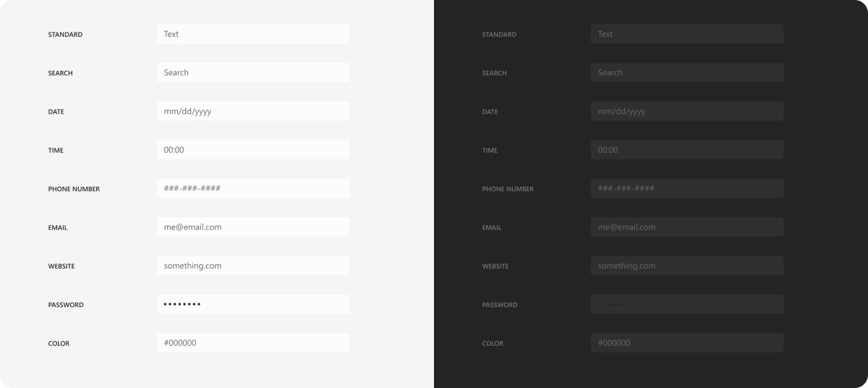Focus the light theme Phone Number field
This screenshot has height=388, width=868.
coord(253,188)
